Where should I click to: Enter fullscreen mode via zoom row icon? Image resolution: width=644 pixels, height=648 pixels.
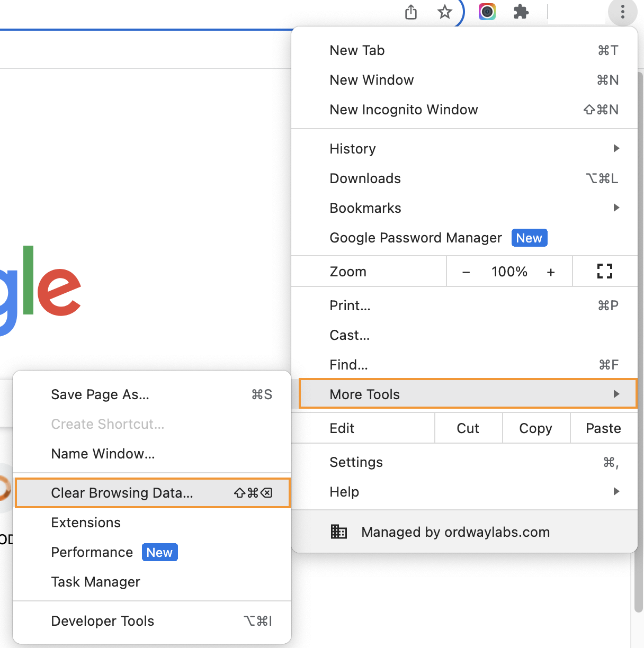click(x=605, y=272)
